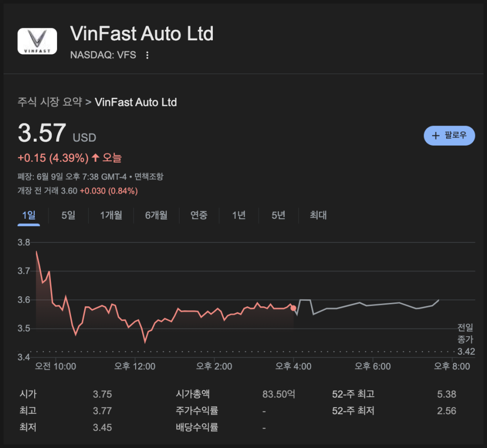Image resolution: width=487 pixels, height=448 pixels.
Task: Click the VinFast Auto Ltd title
Action: click(142, 34)
